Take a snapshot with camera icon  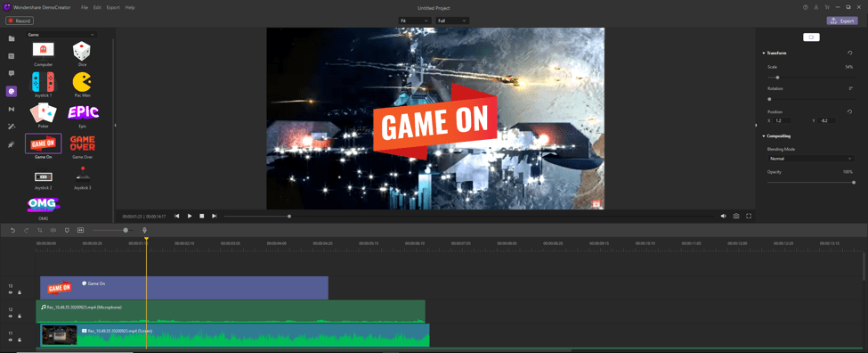coord(736,216)
